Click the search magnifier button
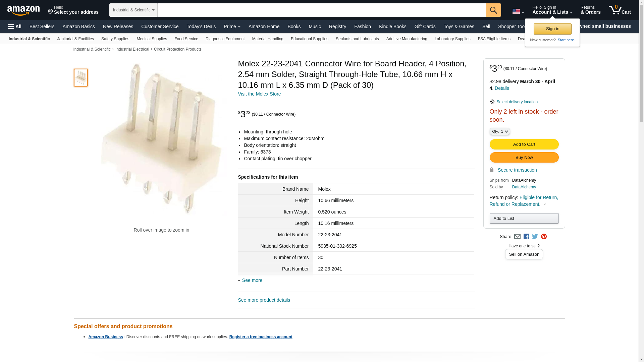 (x=493, y=10)
